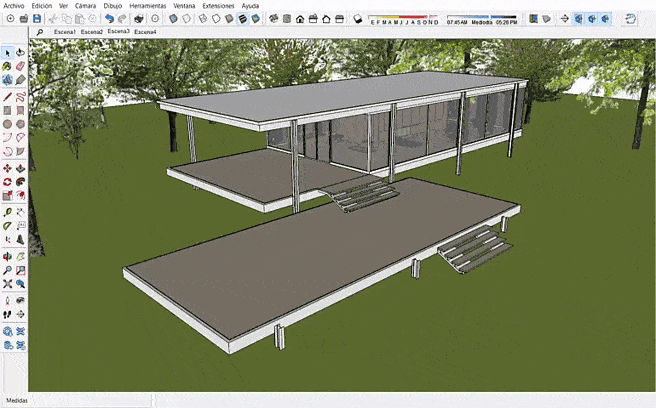Pick the Follow Me tool
Viewport: 656px width, 408px height.
[20, 182]
